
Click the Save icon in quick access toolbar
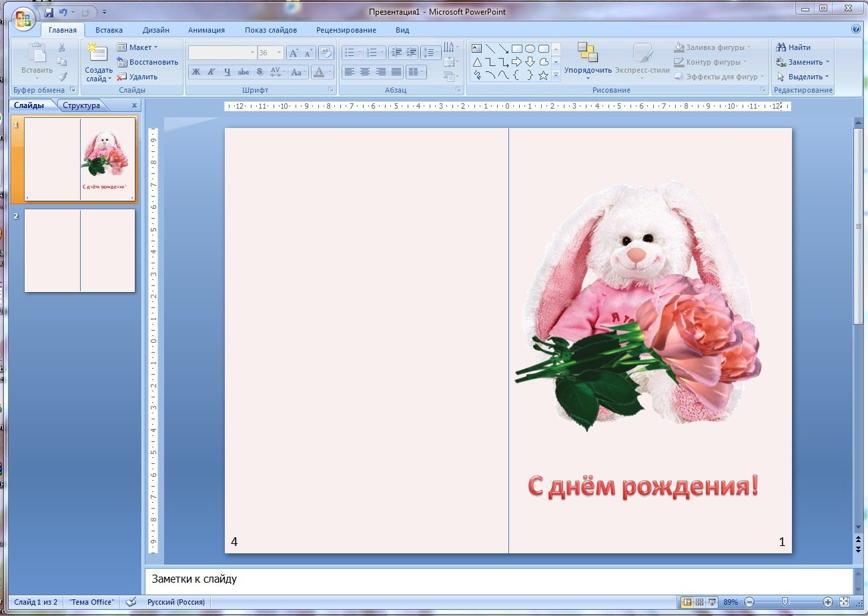[49, 12]
